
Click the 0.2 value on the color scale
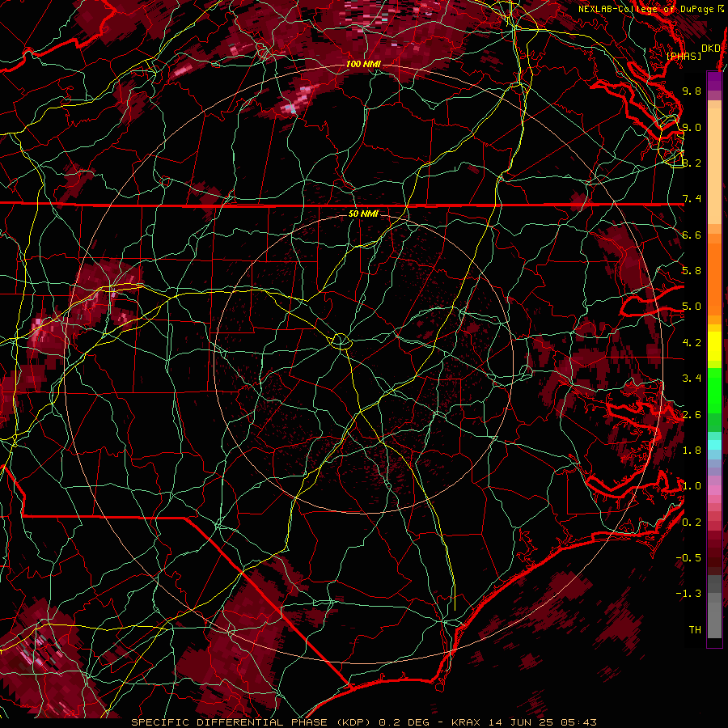point(692,523)
